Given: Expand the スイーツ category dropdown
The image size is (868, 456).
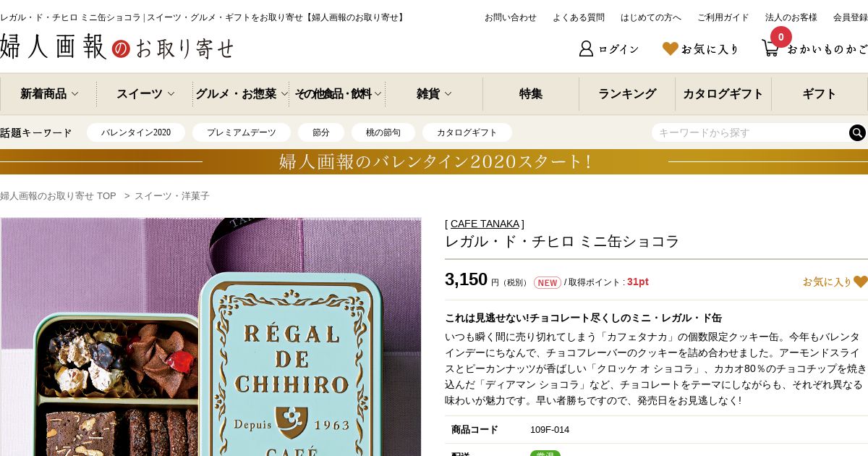Looking at the screenshot, I should coord(145,93).
